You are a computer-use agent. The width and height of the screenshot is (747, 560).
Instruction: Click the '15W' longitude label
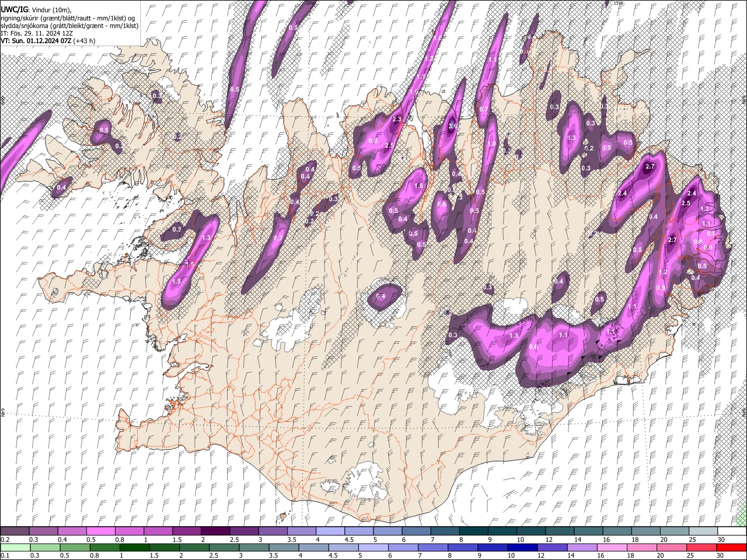[x=619, y=3]
